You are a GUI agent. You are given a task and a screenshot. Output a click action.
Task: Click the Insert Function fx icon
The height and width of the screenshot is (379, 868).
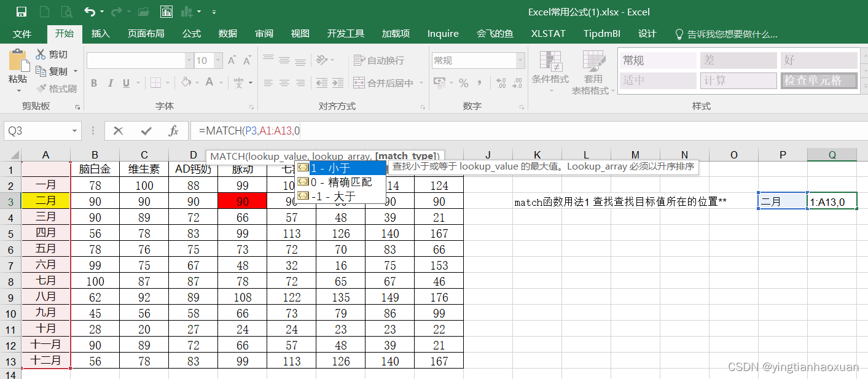point(174,131)
